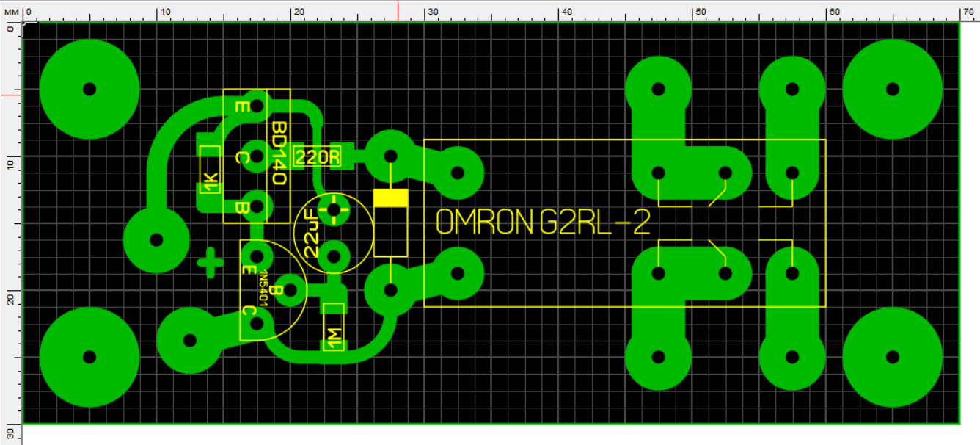Select the BD140 emitter pad labeled E
The width and height of the screenshot is (980, 445).
click(256, 106)
